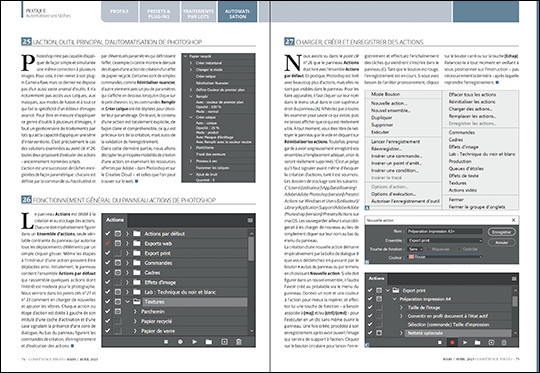
Task: Click folder icon of Cadres set
Action: [137, 272]
